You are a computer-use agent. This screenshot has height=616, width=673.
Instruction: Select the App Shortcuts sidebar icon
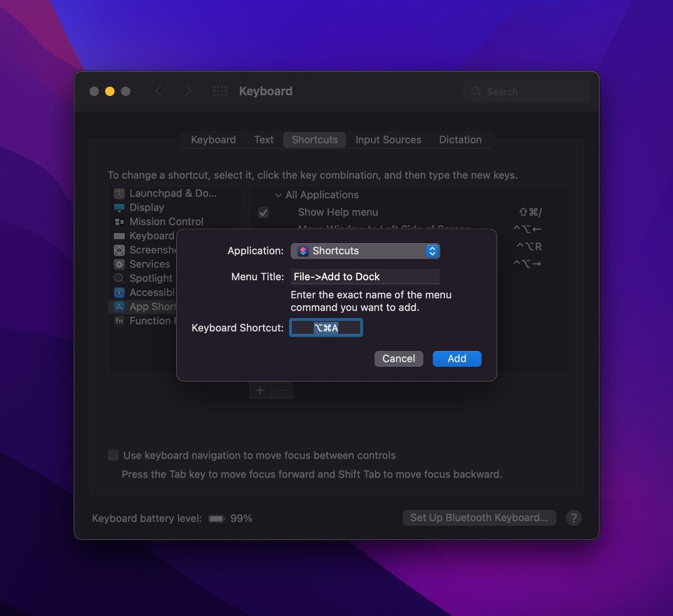(x=119, y=307)
